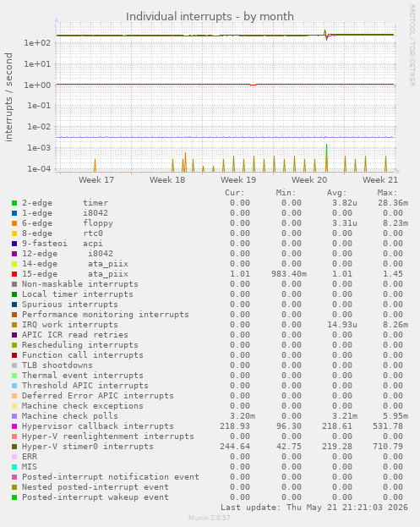Click the graph title Individual interrupts - by month
This screenshot has width=420, height=527.
coord(210,16)
